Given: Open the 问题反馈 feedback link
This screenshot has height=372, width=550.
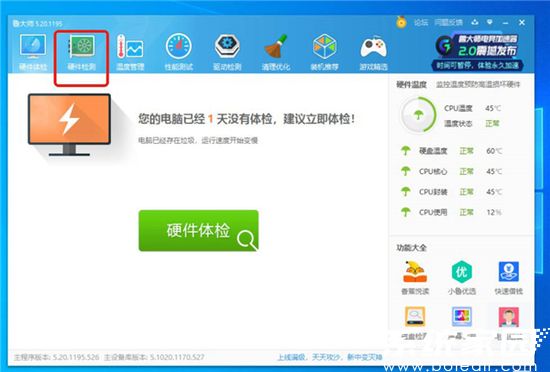Looking at the screenshot, I should tap(448, 23).
